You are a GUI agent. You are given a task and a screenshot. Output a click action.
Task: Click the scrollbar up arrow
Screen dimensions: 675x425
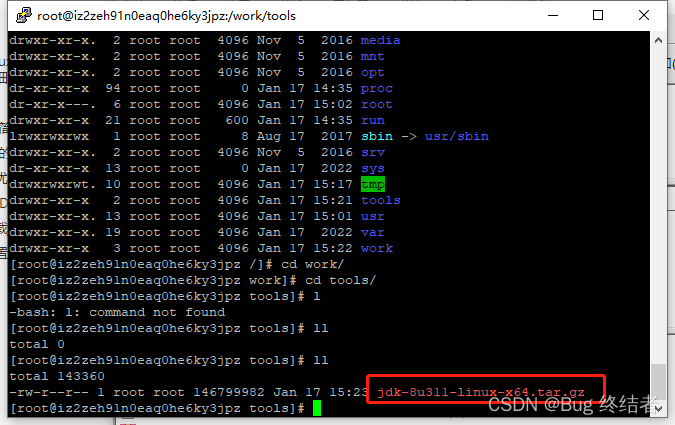658,40
